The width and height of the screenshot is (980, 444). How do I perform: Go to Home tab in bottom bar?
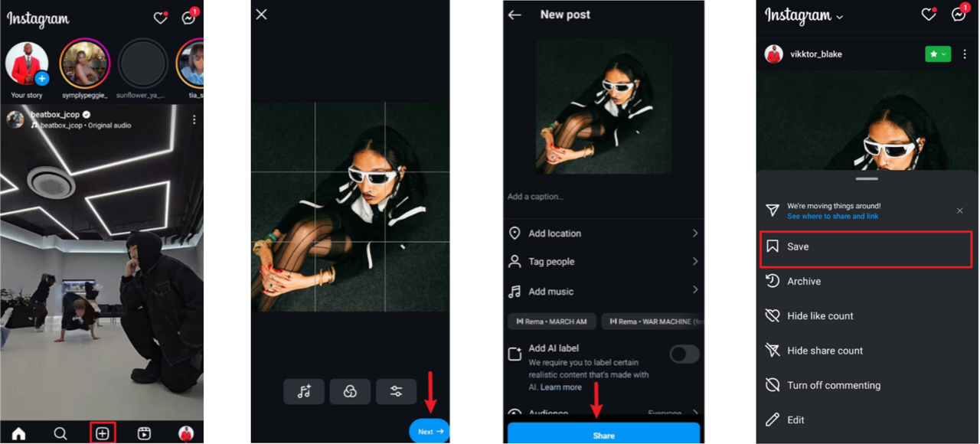18,434
